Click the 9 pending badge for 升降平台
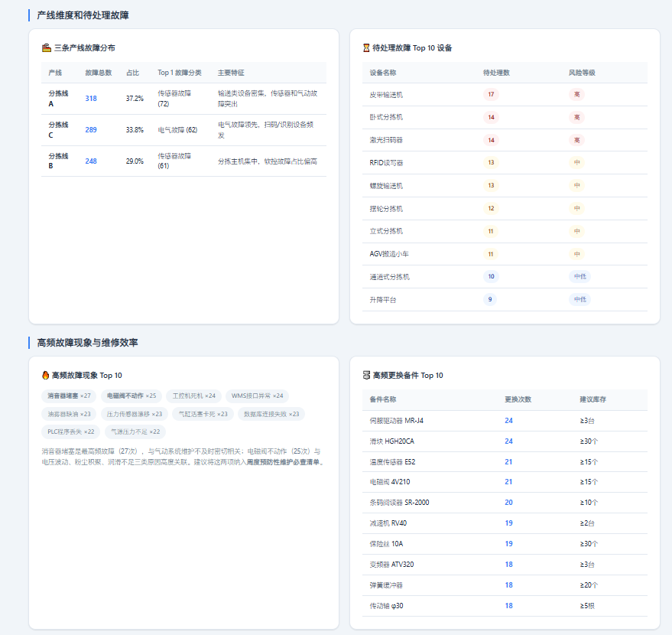 (490, 299)
